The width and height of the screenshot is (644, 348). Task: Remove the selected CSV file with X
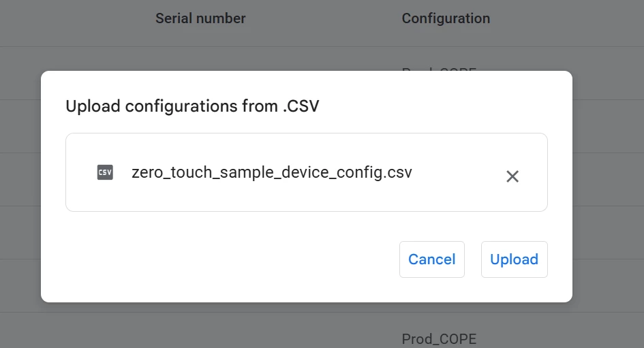point(512,176)
